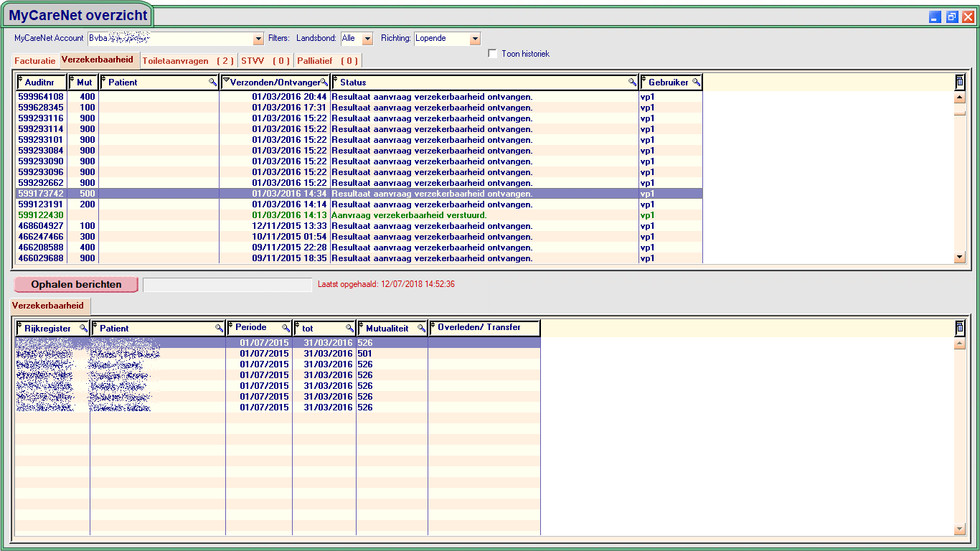
Task: Select the green row with audit number 599122430
Action: pos(41,215)
